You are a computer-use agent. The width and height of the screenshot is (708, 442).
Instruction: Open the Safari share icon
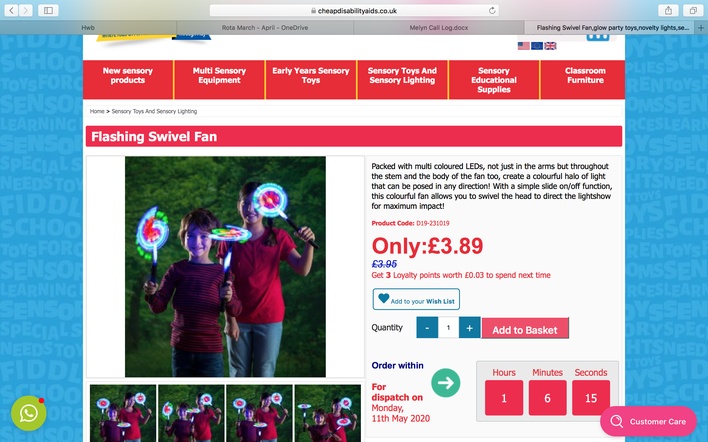tap(669, 10)
